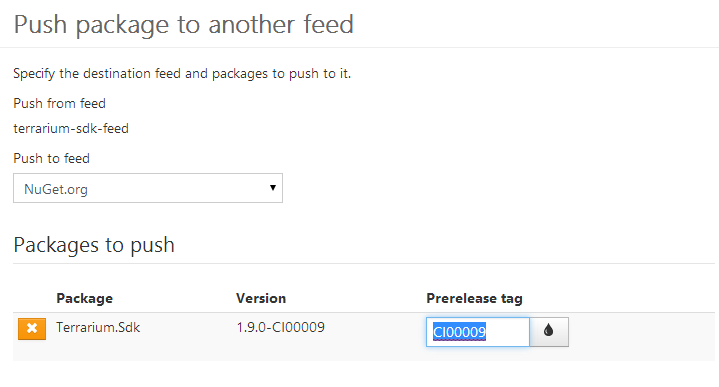Click the blank header cell above the remove icon
The image size is (719, 387).
point(32,299)
